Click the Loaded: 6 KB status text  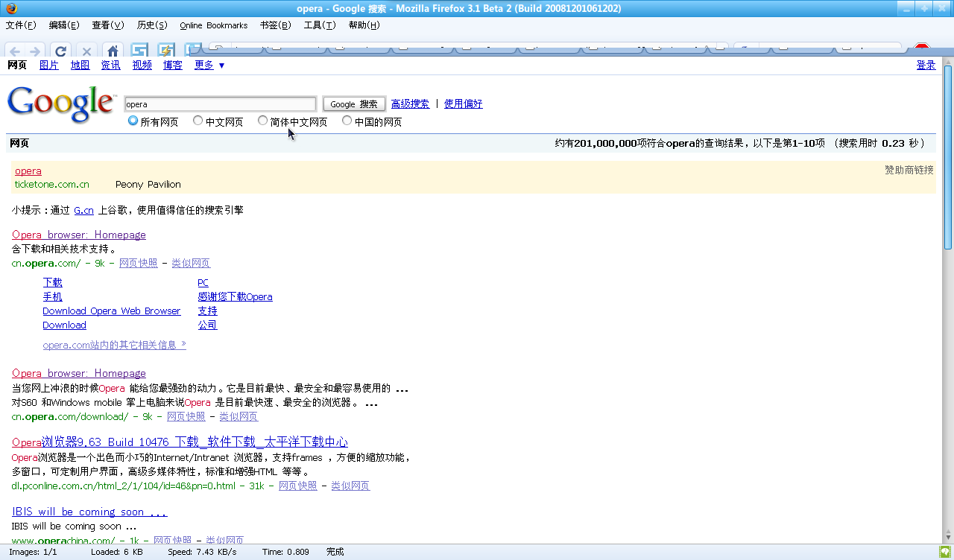click(117, 552)
